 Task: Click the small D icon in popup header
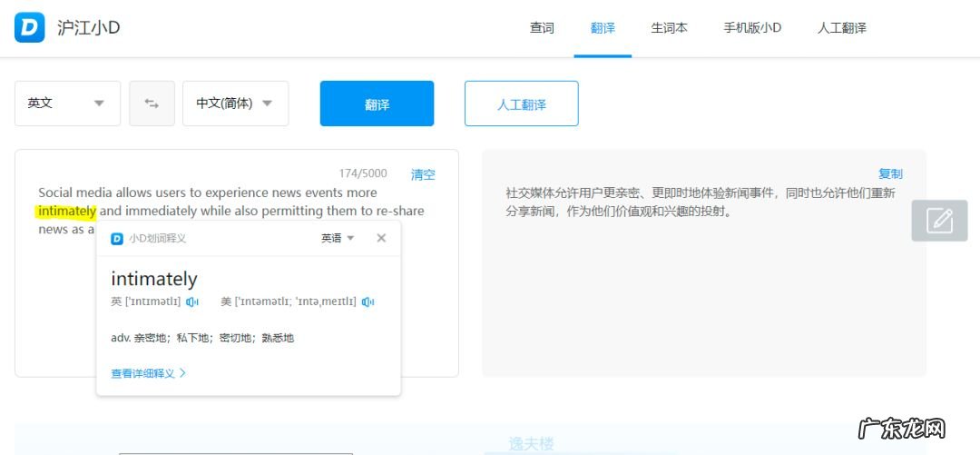[x=117, y=239]
